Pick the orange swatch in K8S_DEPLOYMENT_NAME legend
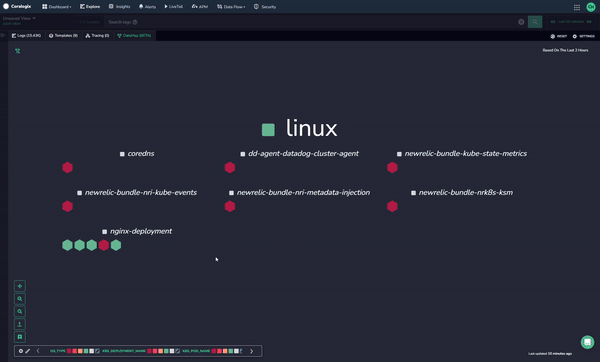Viewport: 600px width, 362px height. [x=161, y=351]
